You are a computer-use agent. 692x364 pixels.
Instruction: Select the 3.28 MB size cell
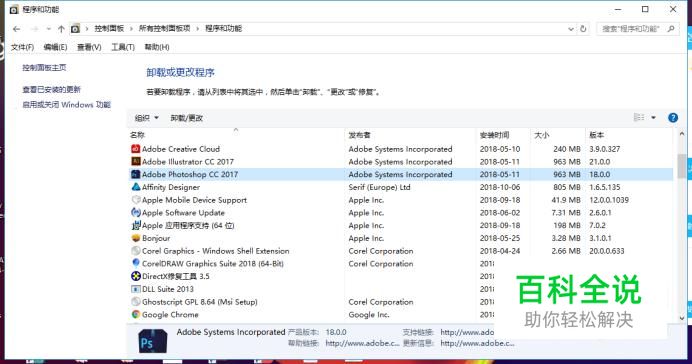(x=566, y=238)
